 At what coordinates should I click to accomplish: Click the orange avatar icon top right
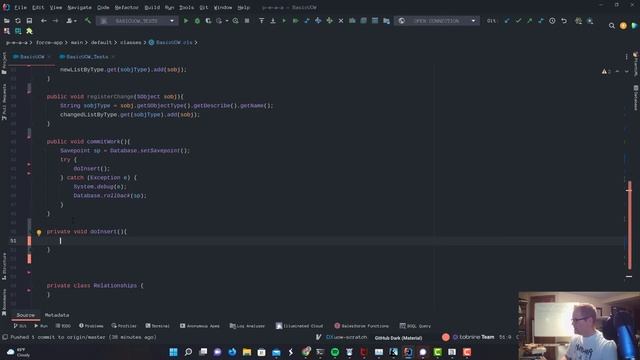point(623,26)
